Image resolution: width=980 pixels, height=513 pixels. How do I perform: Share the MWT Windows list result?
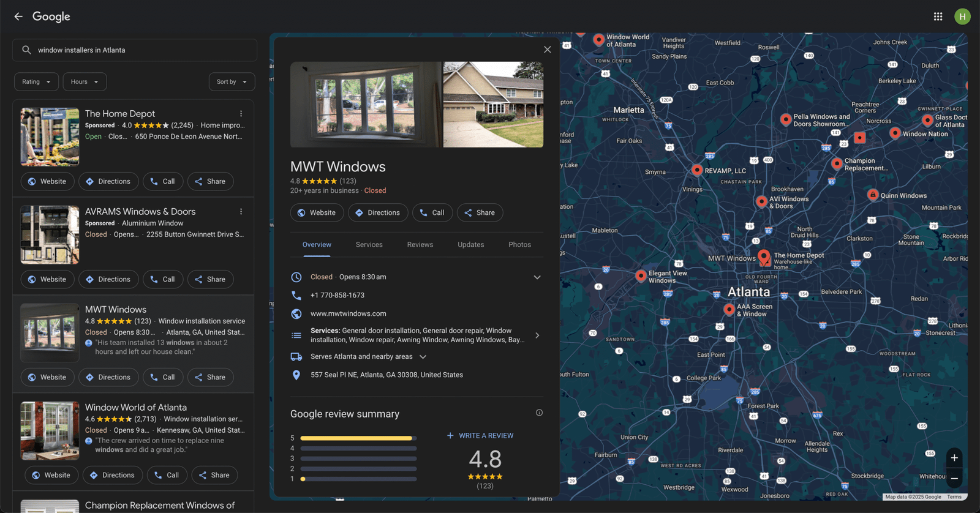pyautogui.click(x=210, y=378)
